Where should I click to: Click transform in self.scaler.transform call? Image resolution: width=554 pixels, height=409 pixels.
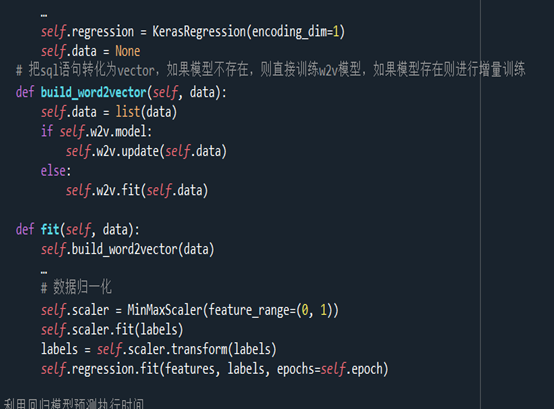click(200, 349)
